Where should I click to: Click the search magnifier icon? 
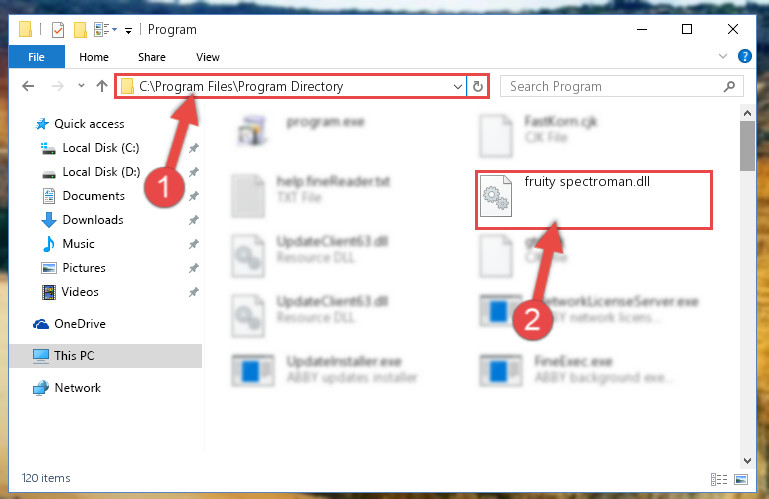click(x=729, y=87)
